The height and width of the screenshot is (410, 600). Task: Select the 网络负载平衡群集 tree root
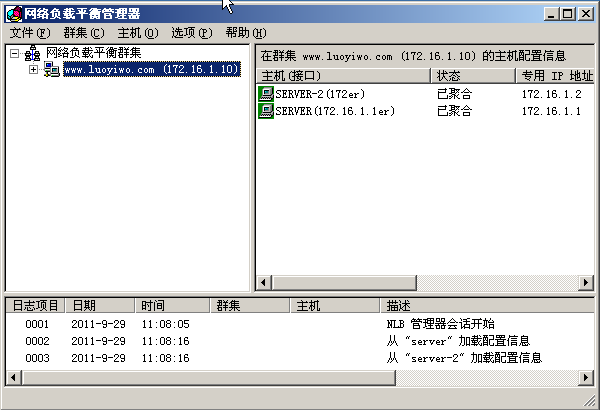click(94, 53)
